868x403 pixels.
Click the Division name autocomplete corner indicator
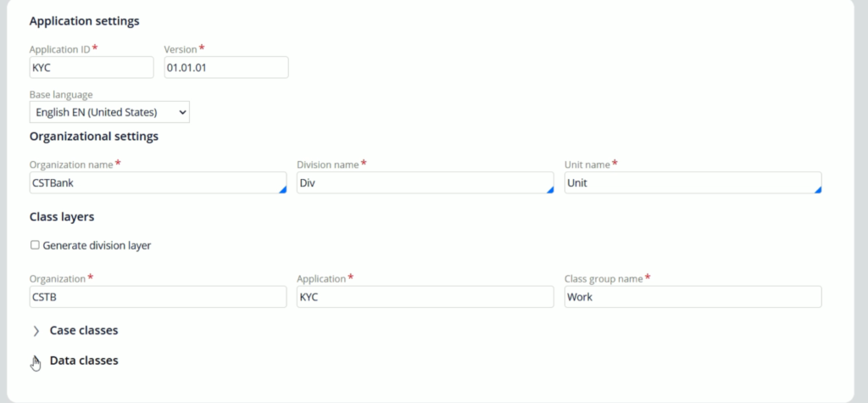549,189
